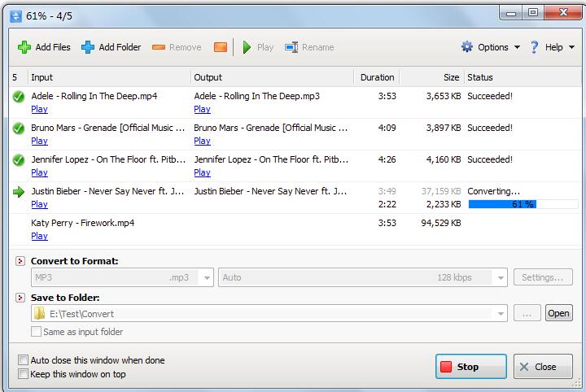
Task: Click the orange Remove minus icon
Action: click(x=159, y=47)
